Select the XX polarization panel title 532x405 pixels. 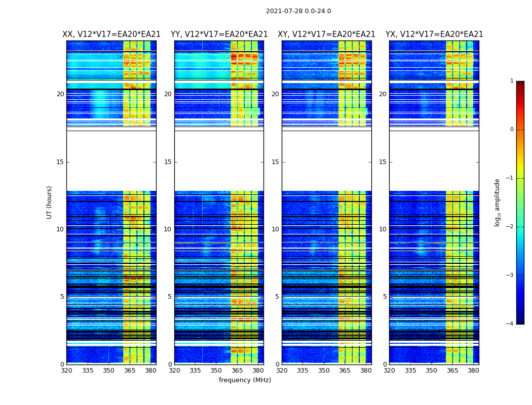click(x=111, y=34)
